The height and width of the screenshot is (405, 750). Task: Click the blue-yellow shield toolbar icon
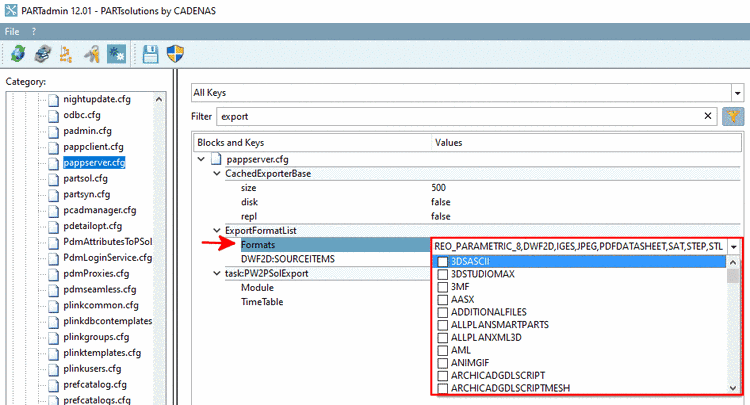pos(176,54)
